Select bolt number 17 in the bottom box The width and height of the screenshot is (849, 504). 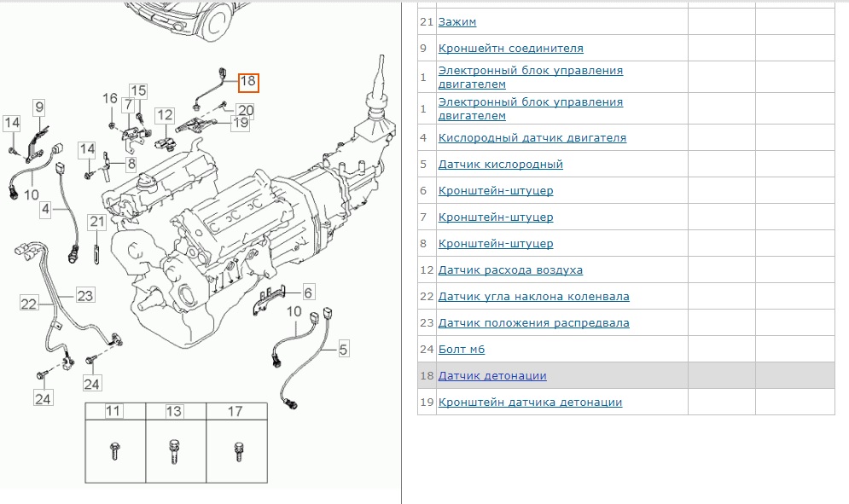(236, 411)
